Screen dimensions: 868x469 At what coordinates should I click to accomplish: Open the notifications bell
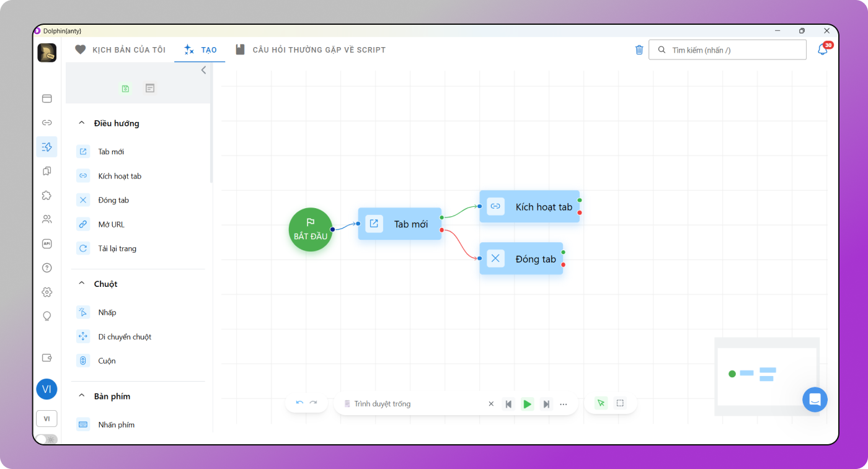click(823, 50)
